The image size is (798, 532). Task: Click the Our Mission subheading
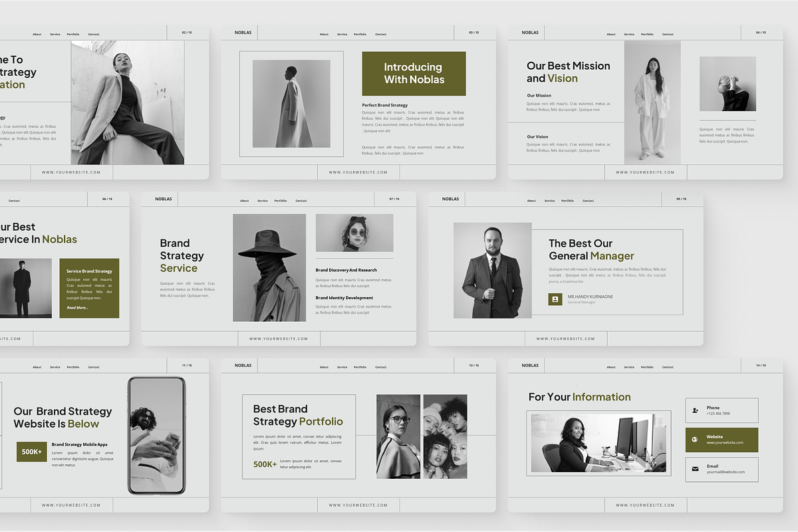point(539,95)
